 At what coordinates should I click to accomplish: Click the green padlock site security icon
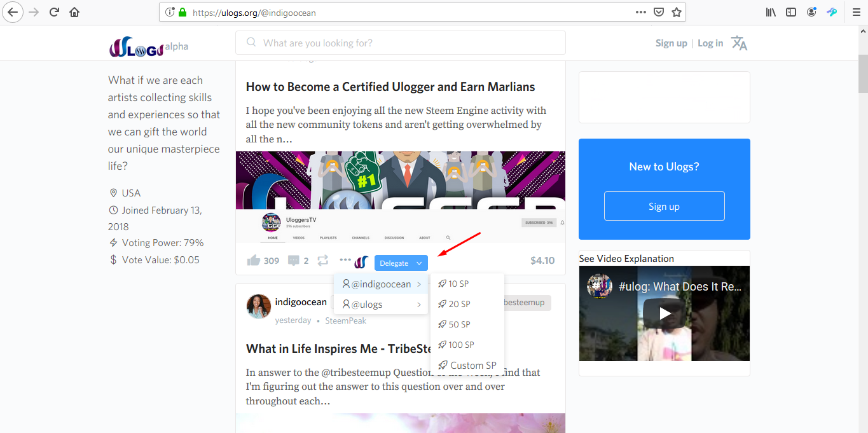[x=183, y=12]
